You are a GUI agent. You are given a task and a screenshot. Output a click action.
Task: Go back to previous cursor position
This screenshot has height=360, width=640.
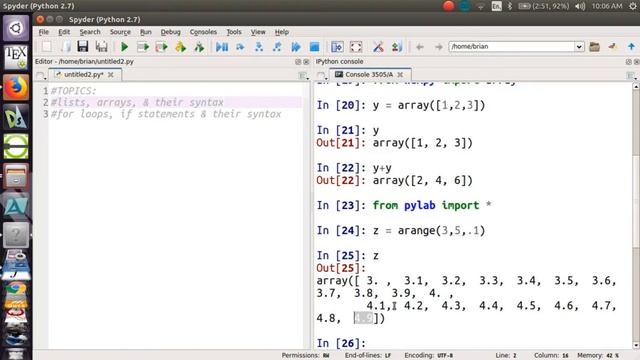point(420,47)
